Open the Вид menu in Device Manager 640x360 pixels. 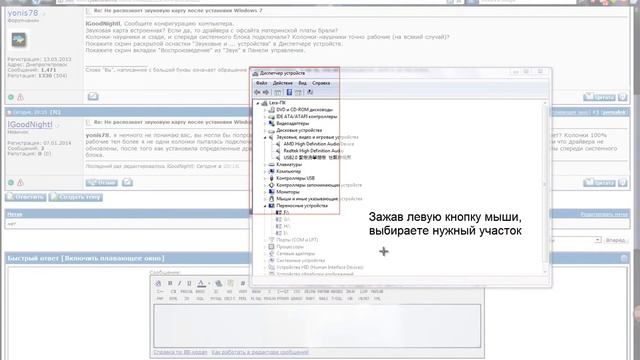pos(302,83)
